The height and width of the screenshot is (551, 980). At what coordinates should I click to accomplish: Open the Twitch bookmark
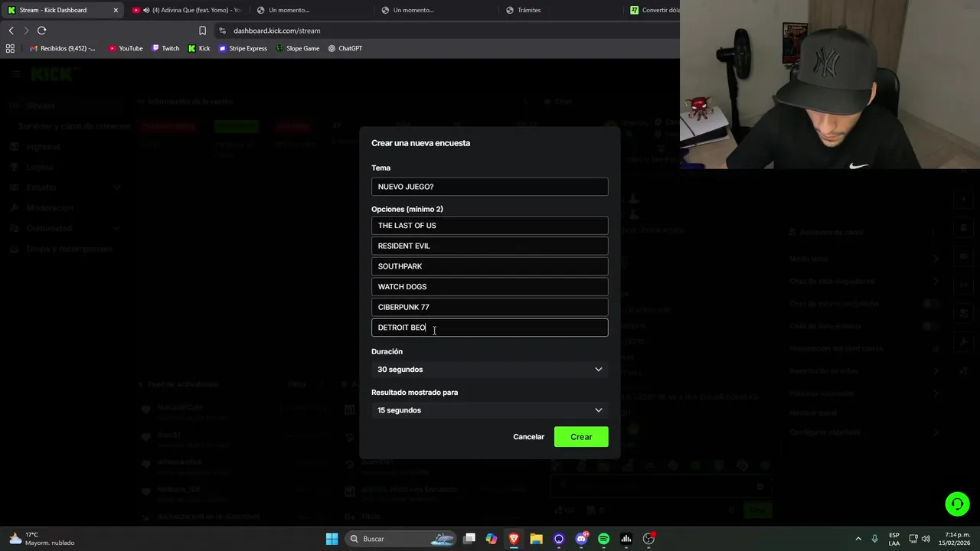(165, 48)
